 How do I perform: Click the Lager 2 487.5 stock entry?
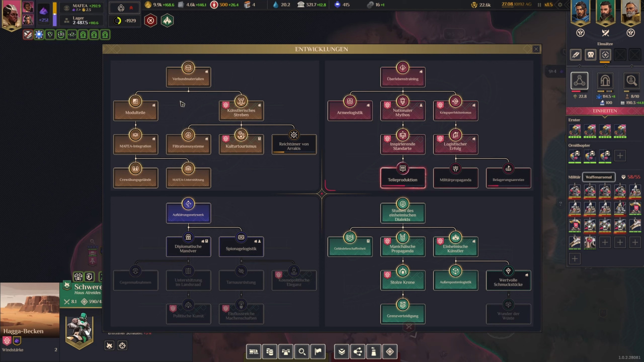pyautogui.click(x=81, y=21)
